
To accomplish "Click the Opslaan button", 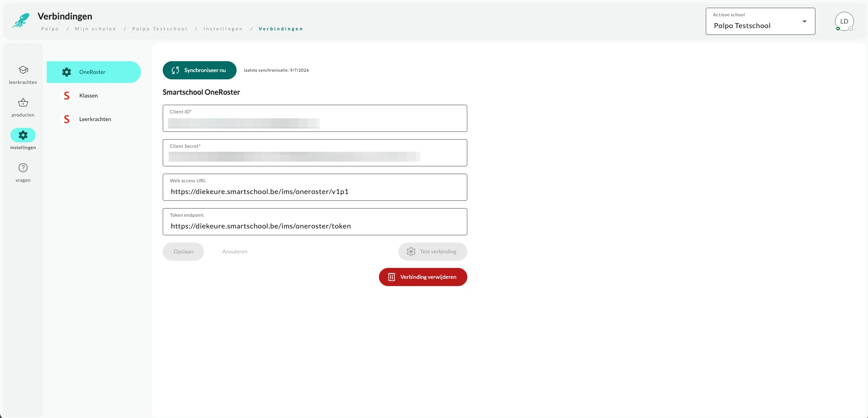I will [x=183, y=252].
